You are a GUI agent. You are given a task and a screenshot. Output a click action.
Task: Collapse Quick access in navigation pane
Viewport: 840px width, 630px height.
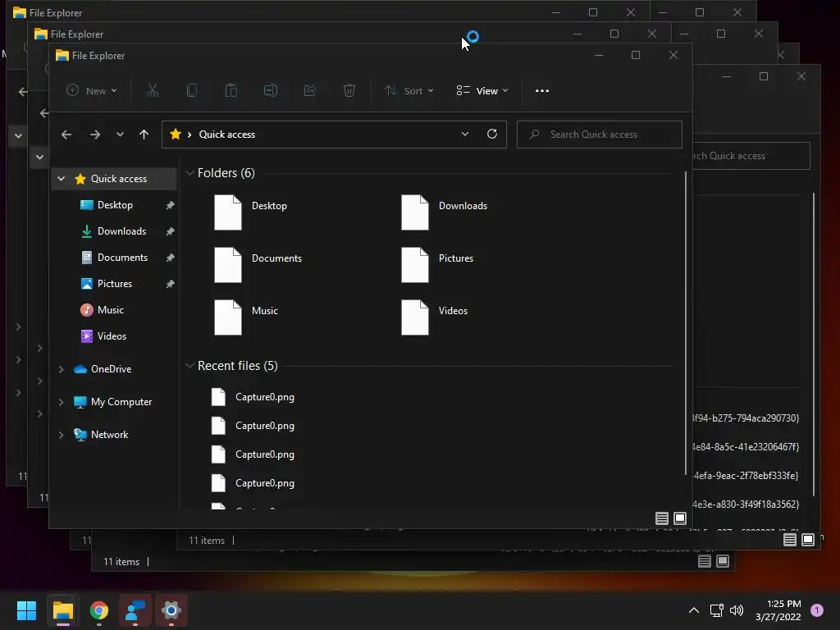click(61, 178)
